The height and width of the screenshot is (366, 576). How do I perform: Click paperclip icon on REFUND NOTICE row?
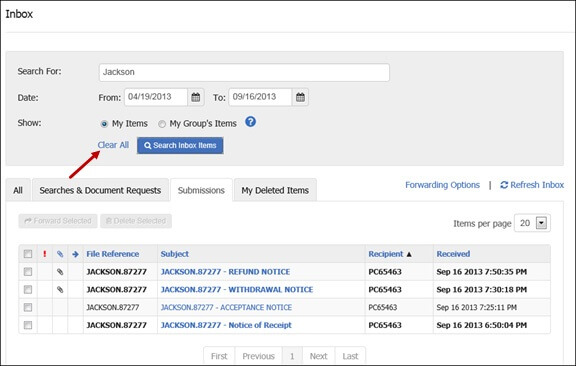click(x=60, y=272)
